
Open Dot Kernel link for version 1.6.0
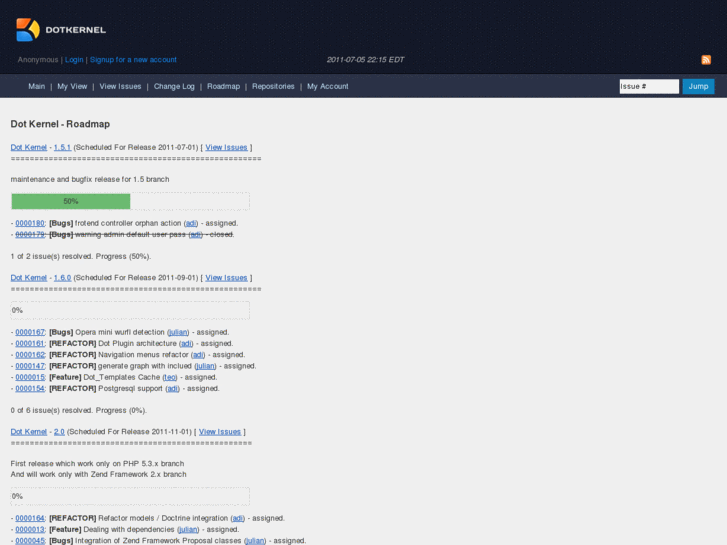point(29,277)
